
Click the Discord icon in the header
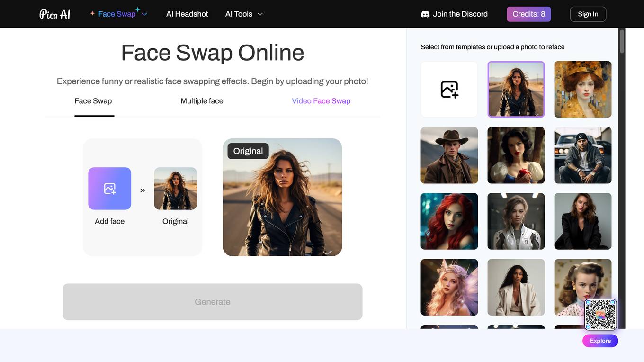(x=425, y=14)
